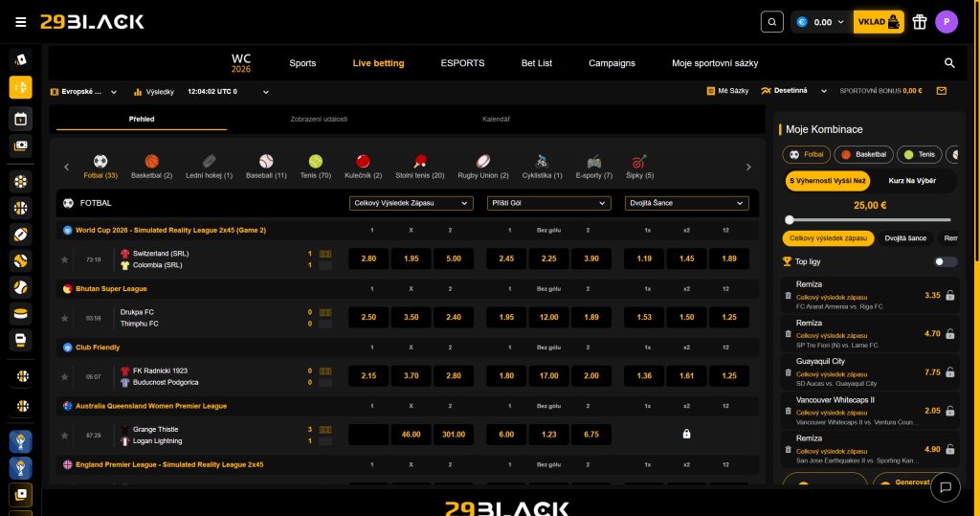Favorite the Grange Thistle match star
This screenshot has width=980, height=516.
coord(64,436)
